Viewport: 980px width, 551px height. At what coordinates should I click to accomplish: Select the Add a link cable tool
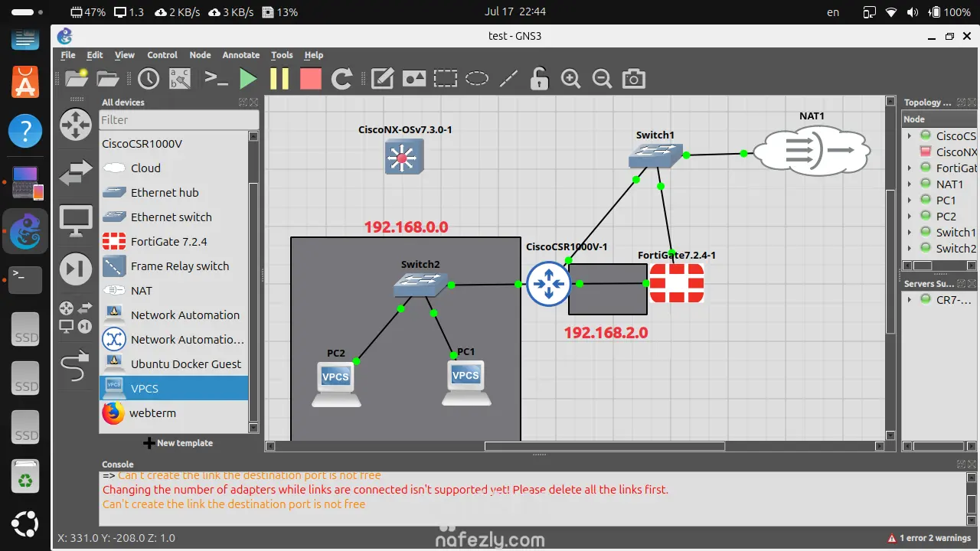76,365
